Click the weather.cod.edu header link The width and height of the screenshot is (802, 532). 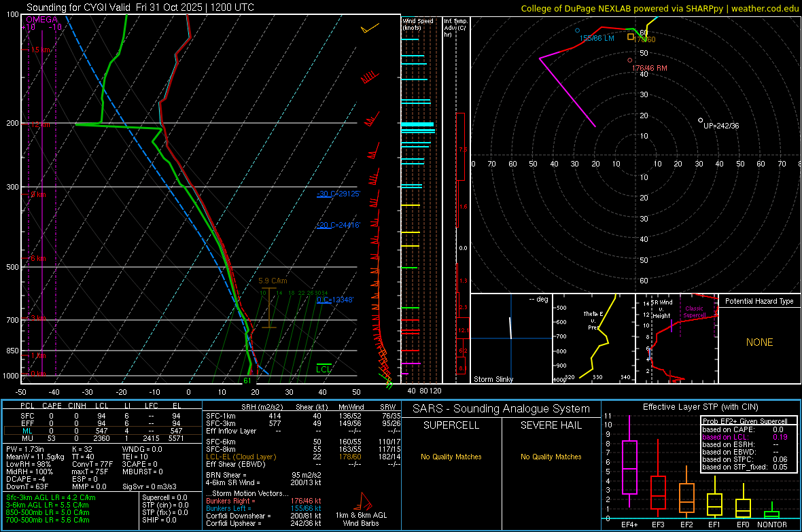(764, 8)
